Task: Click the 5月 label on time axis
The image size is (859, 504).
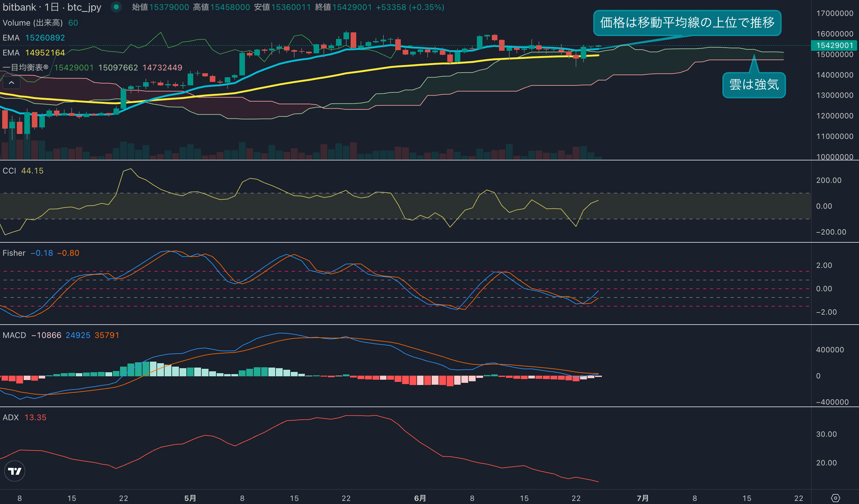Action: click(190, 498)
